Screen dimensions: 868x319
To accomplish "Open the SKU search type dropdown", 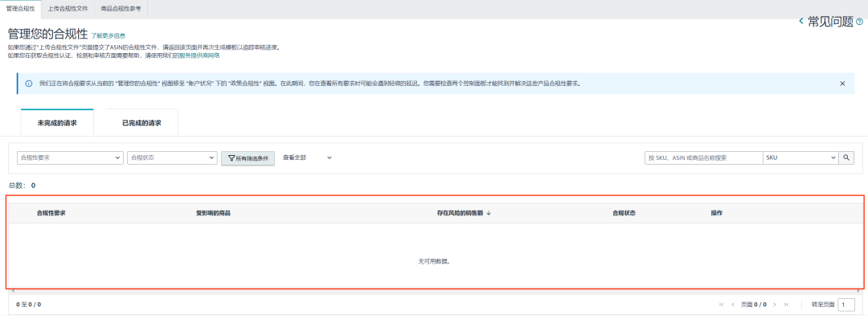I will [801, 157].
